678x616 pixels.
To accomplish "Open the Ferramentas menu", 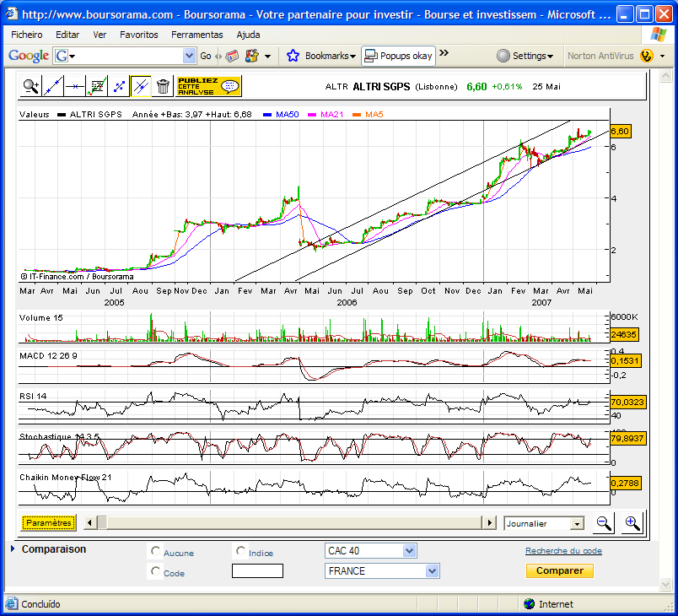I will coord(197,35).
